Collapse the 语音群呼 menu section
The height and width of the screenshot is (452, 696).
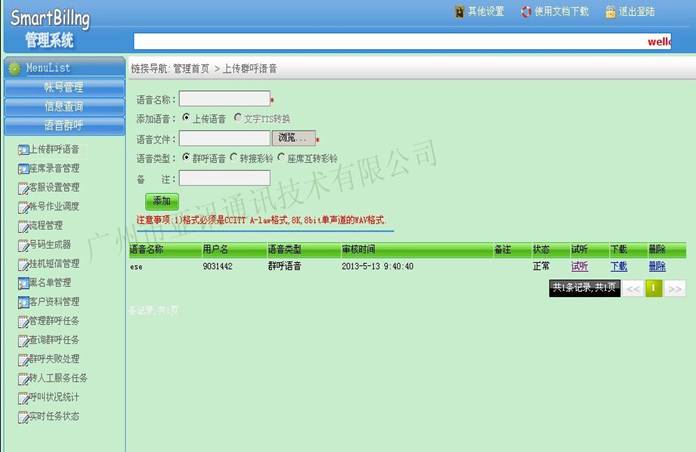click(64, 126)
